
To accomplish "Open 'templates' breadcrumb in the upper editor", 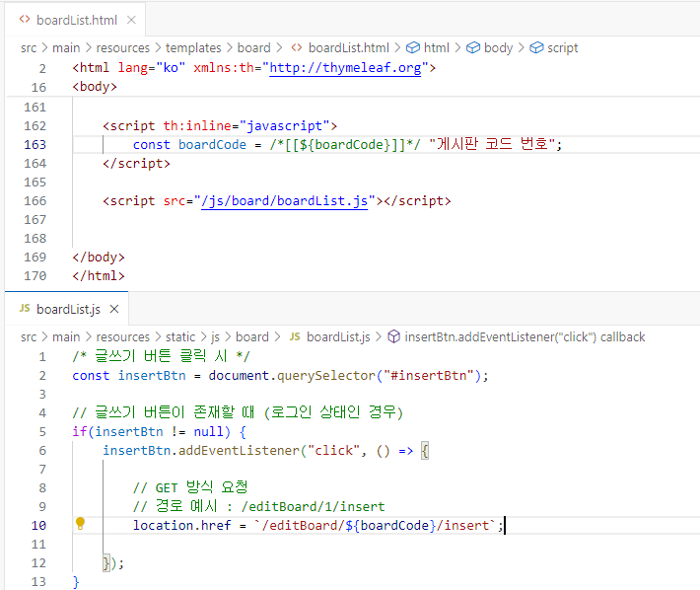I will click(193, 47).
